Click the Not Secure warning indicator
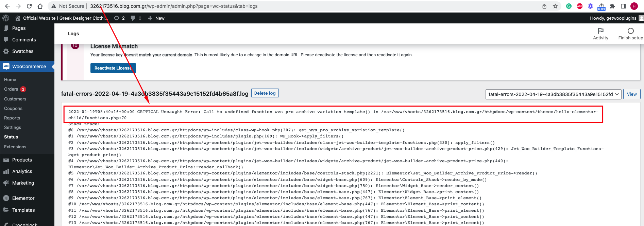This screenshot has height=226, width=644. (x=67, y=6)
